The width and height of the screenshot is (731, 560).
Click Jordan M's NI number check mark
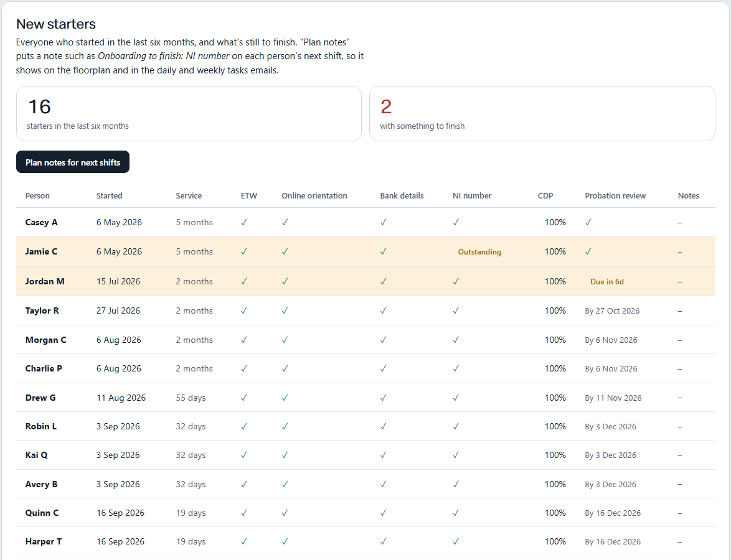pyautogui.click(x=456, y=281)
